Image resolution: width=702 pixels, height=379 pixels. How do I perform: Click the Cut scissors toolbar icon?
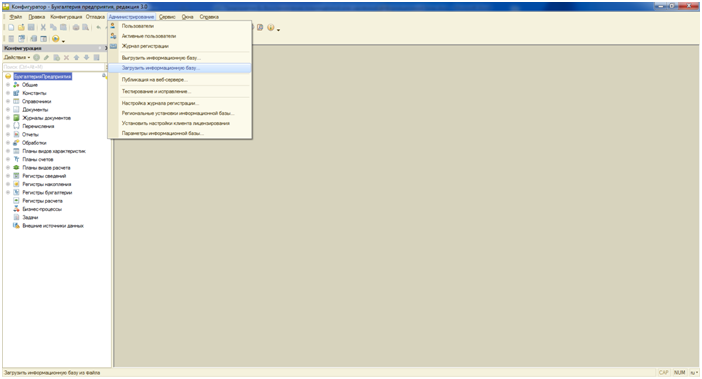[x=43, y=27]
